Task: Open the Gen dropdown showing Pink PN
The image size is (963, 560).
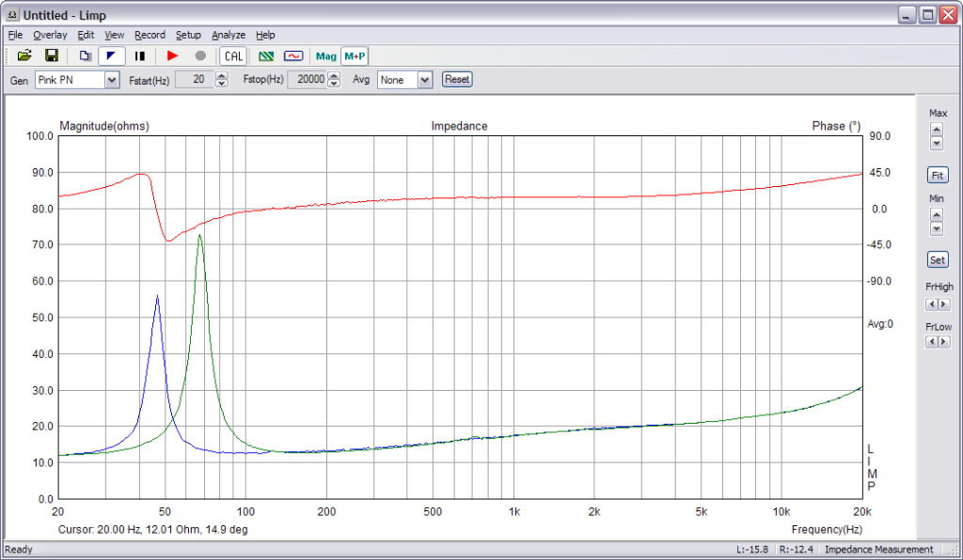Action: tap(112, 80)
